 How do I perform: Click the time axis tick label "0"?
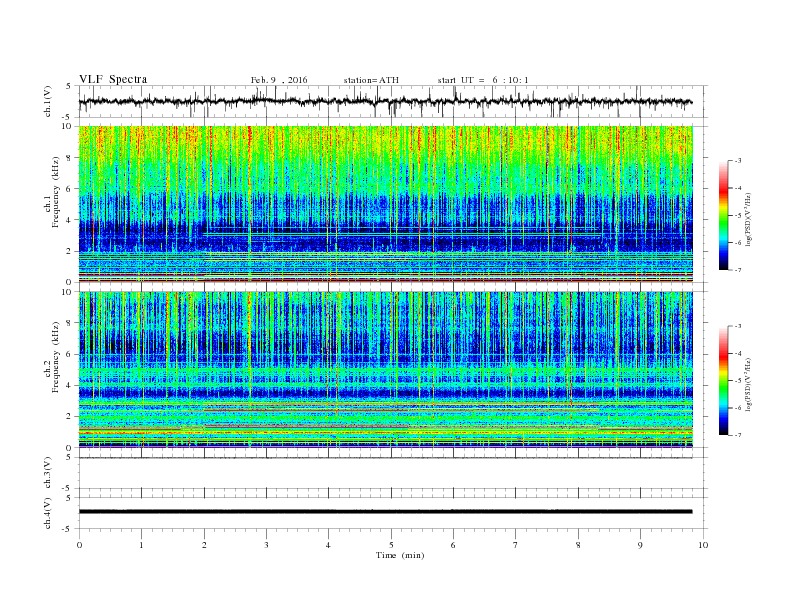(x=79, y=545)
